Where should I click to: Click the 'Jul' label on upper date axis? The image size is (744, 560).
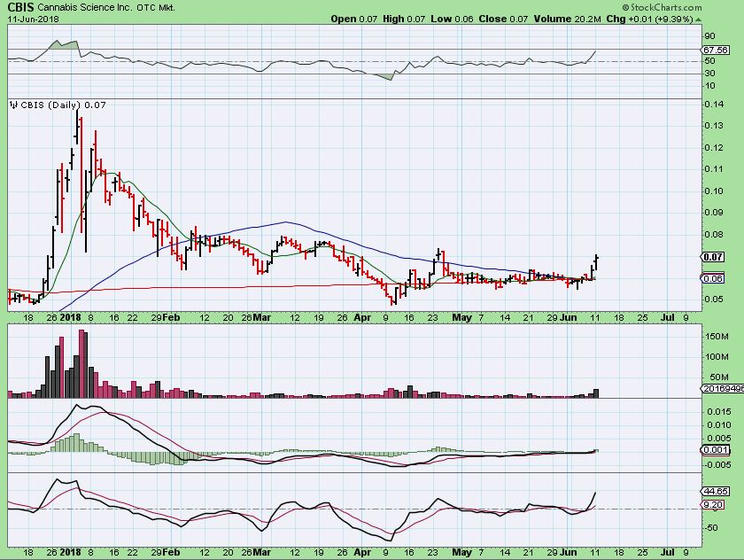tap(668, 317)
